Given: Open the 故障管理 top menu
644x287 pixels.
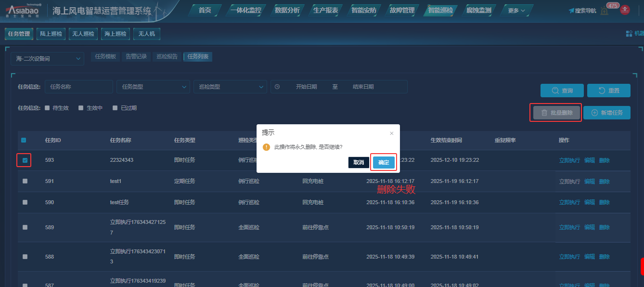Looking at the screenshot, I should (x=402, y=11).
